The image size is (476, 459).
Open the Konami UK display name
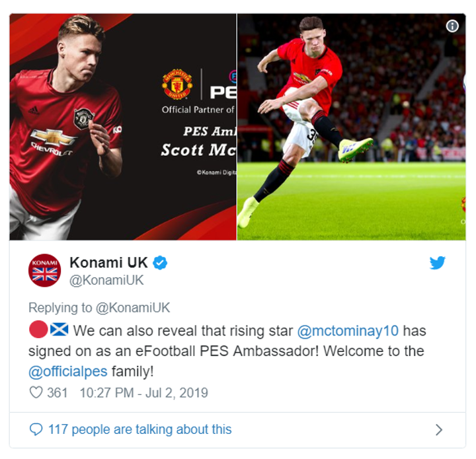tap(108, 263)
